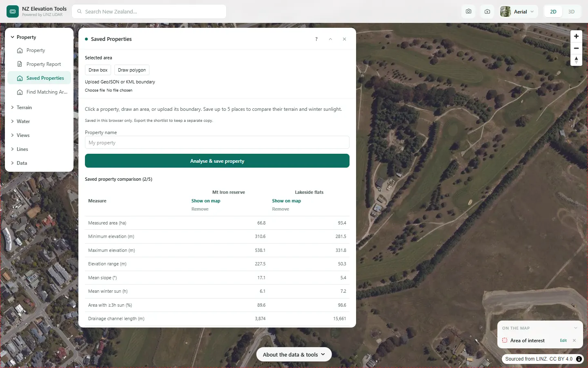Expand the Views section
The image size is (588, 368).
(x=39, y=135)
